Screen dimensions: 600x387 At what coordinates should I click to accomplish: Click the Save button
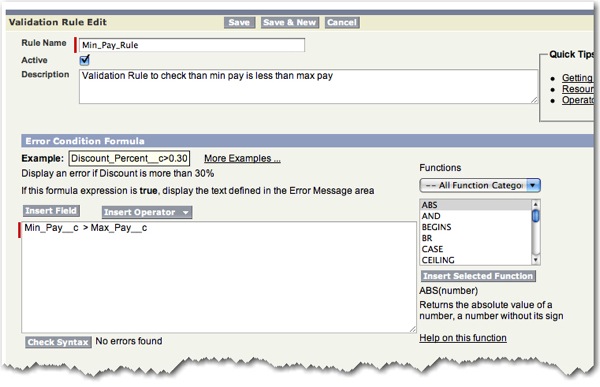pyautogui.click(x=239, y=23)
